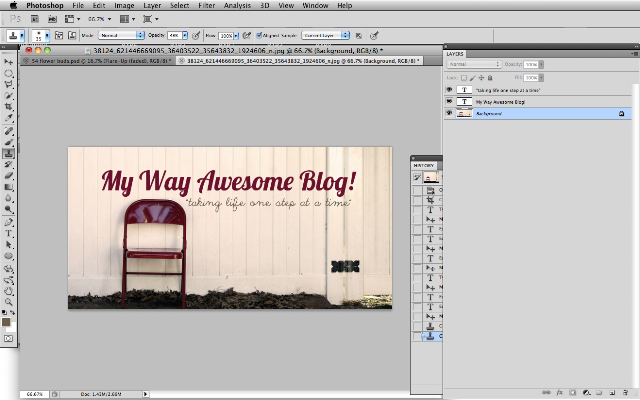Select the Move tool

coord(8,62)
